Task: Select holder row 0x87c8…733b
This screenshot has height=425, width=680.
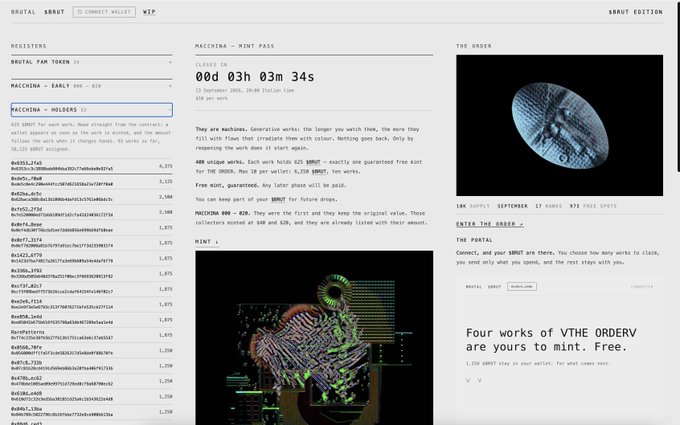Action: click(92, 366)
